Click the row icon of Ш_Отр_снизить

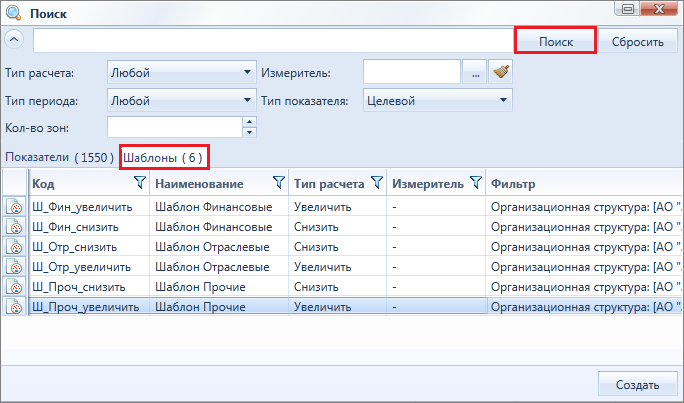15,247
